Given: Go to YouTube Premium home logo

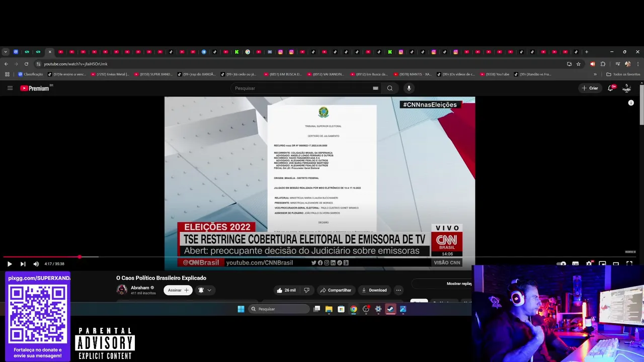Looking at the screenshot, I should tap(35, 88).
